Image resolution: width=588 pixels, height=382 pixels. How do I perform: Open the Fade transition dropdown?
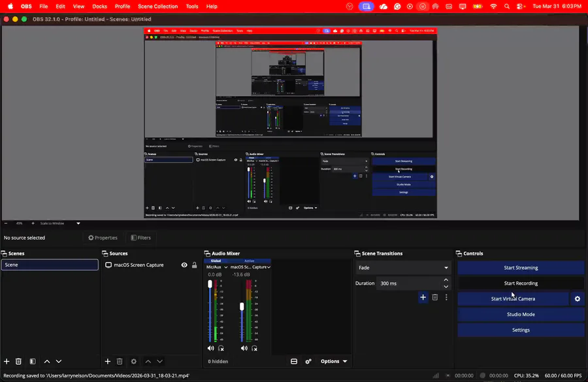[x=403, y=268]
